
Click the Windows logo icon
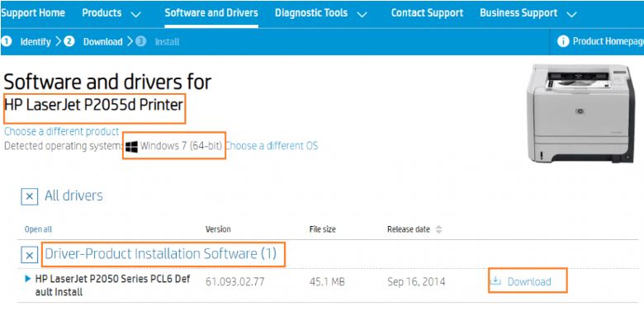[131, 146]
